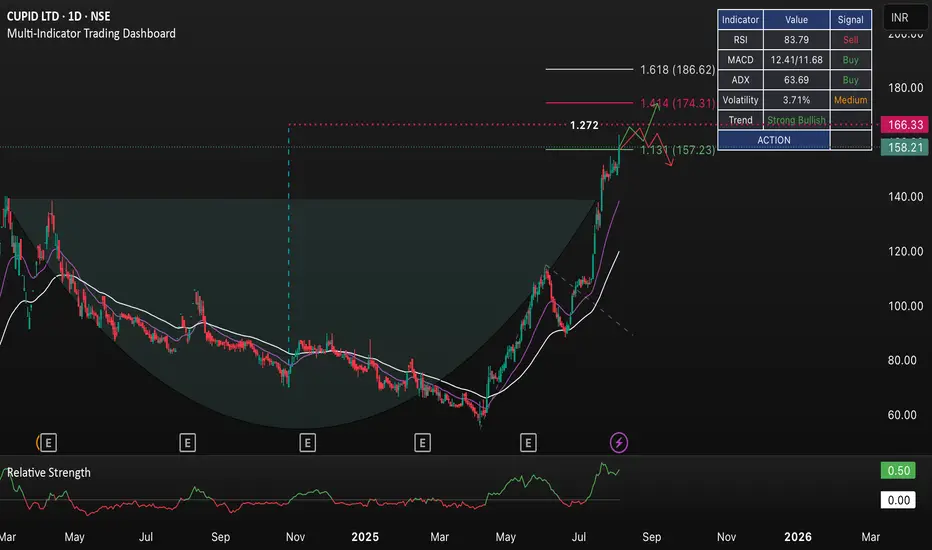Click the 2025 label on the time axis
932x550 pixels.
(x=365, y=537)
